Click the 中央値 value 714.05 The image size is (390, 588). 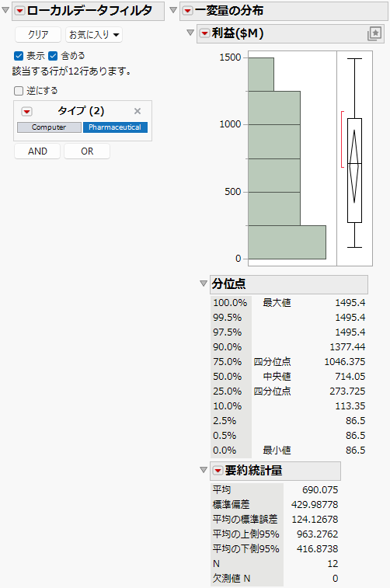tap(350, 376)
